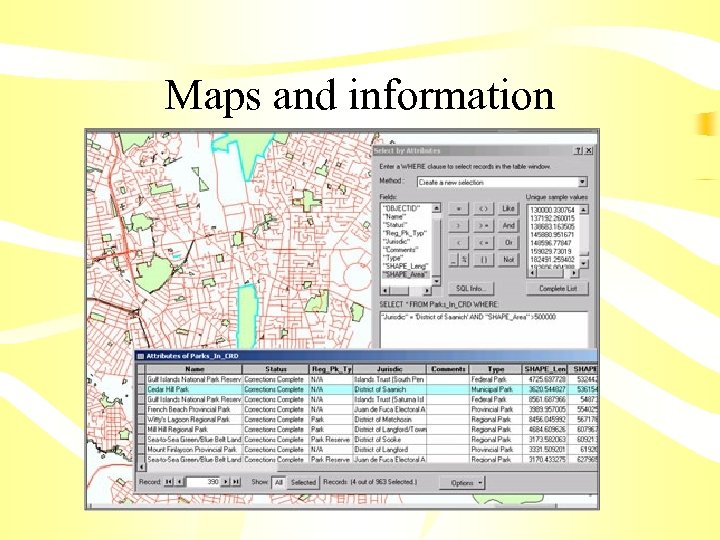Insert the '()' parentheses operator
Screen dimensions: 720x540
pos(483,260)
